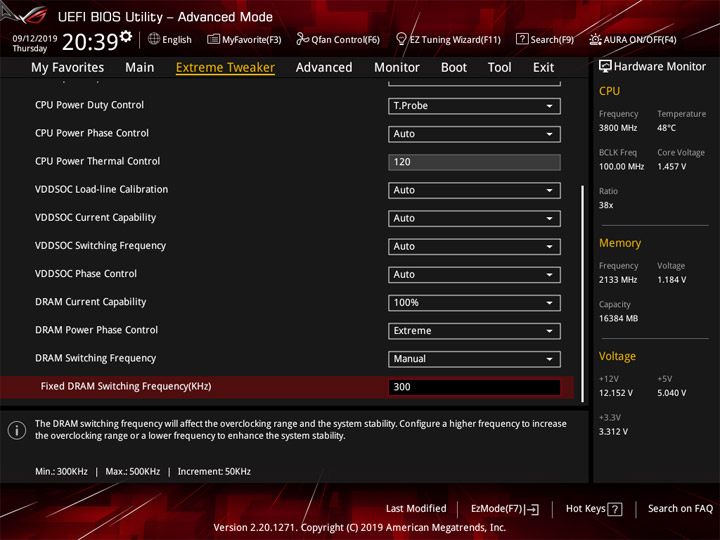720x540 pixels.
Task: Click +12V reading 12.152 V
Action: pyautogui.click(x=615, y=394)
